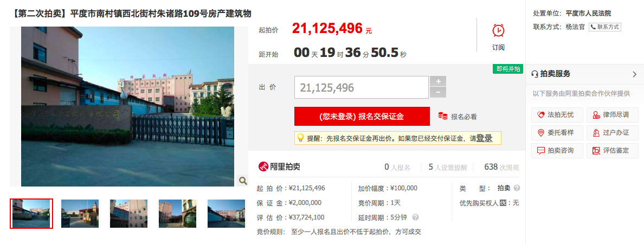Select the last thumbnail photo in strip
644x244 pixels.
(226, 214)
